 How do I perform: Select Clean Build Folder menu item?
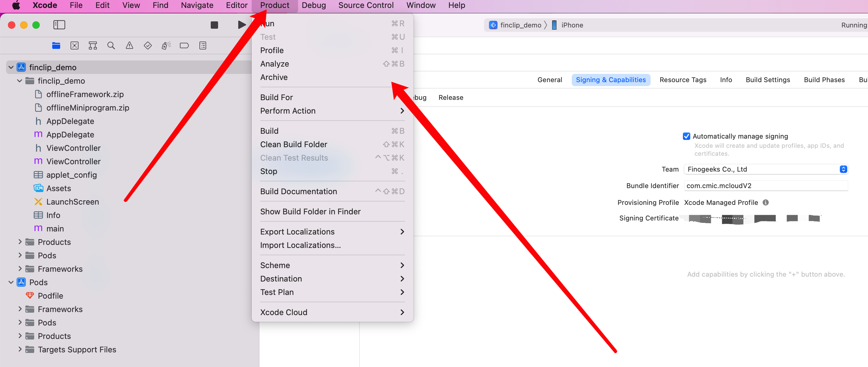click(x=293, y=144)
